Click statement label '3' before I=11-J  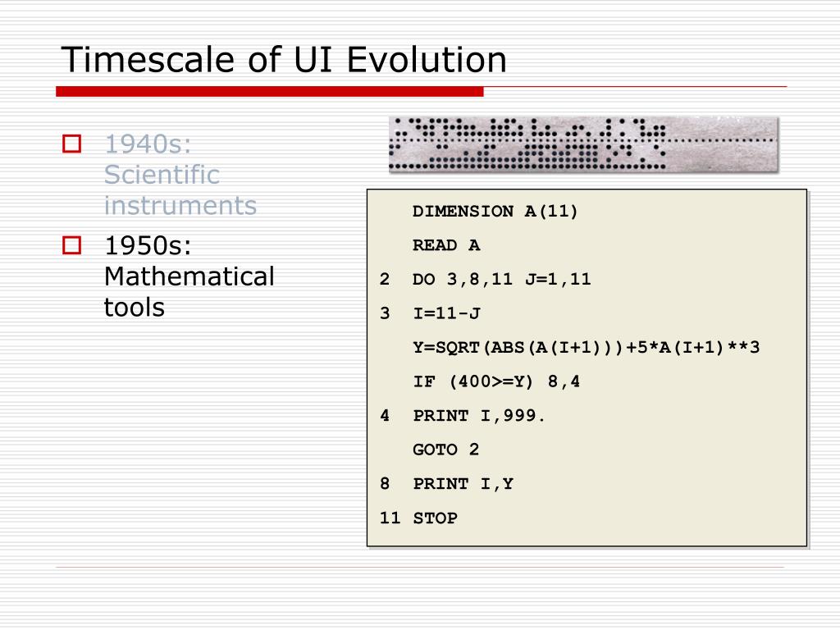385,313
